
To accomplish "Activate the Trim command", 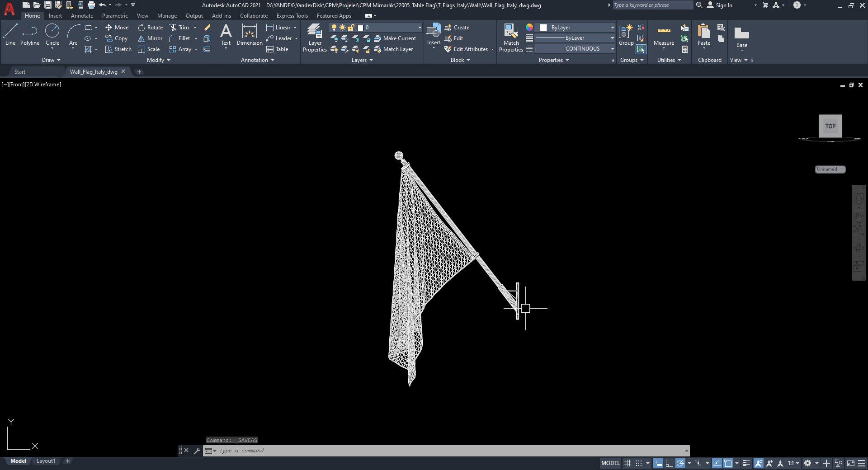I will click(179, 28).
